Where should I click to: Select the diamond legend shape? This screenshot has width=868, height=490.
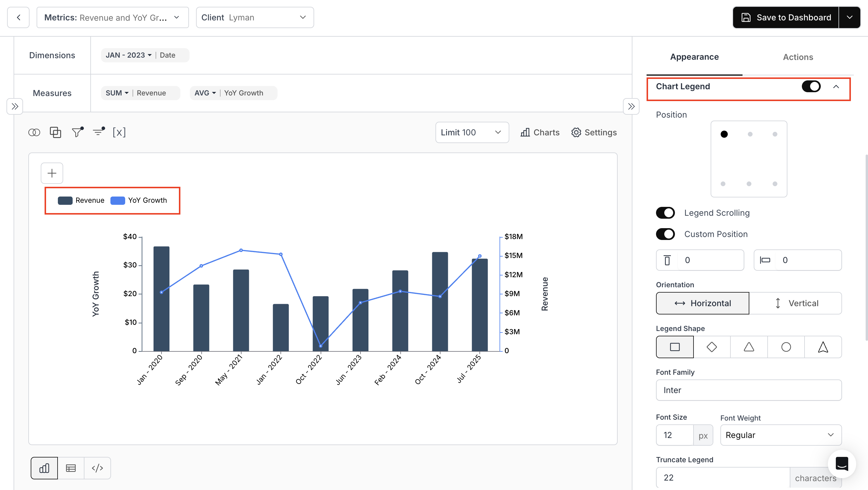(x=712, y=347)
